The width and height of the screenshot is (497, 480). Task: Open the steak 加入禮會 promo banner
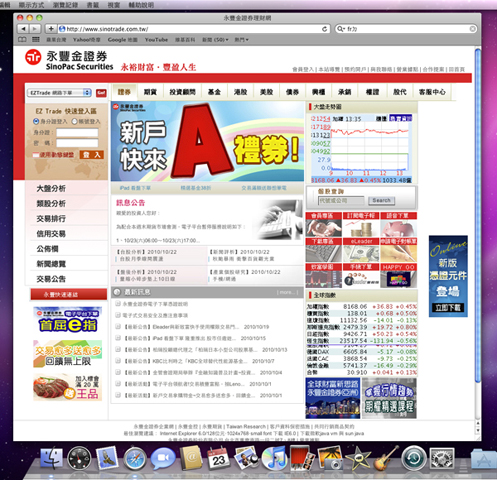click(67, 387)
